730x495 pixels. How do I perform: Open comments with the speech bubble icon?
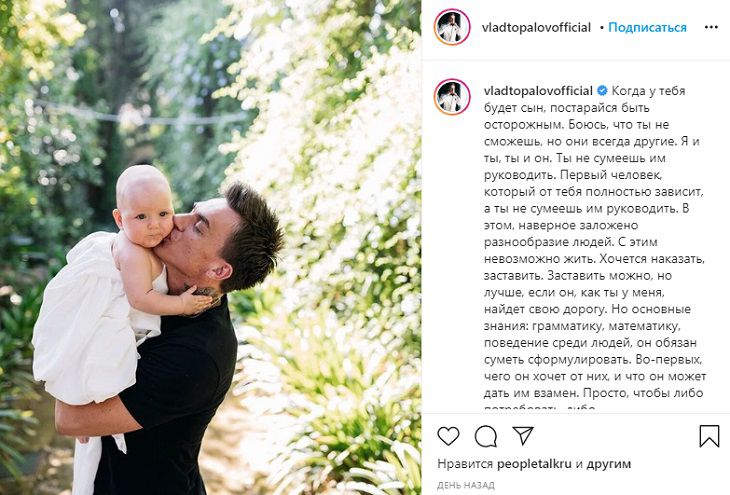point(486,436)
